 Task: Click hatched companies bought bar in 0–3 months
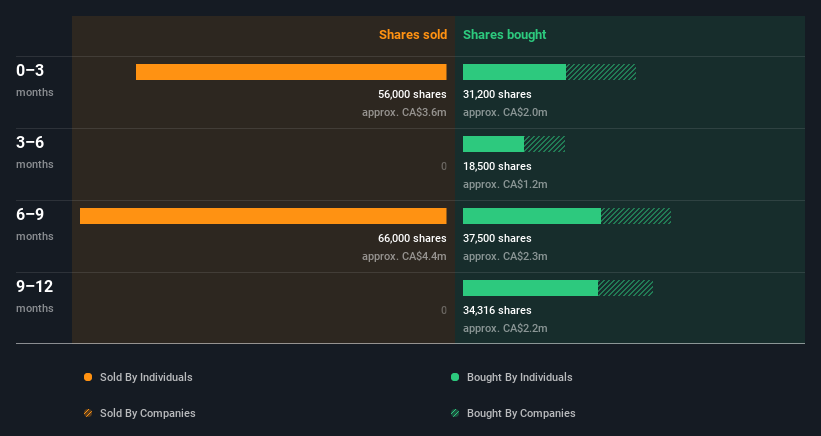[x=601, y=72]
